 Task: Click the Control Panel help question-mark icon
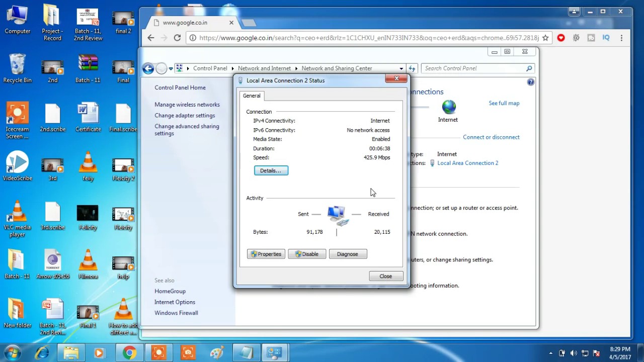pyautogui.click(x=531, y=82)
